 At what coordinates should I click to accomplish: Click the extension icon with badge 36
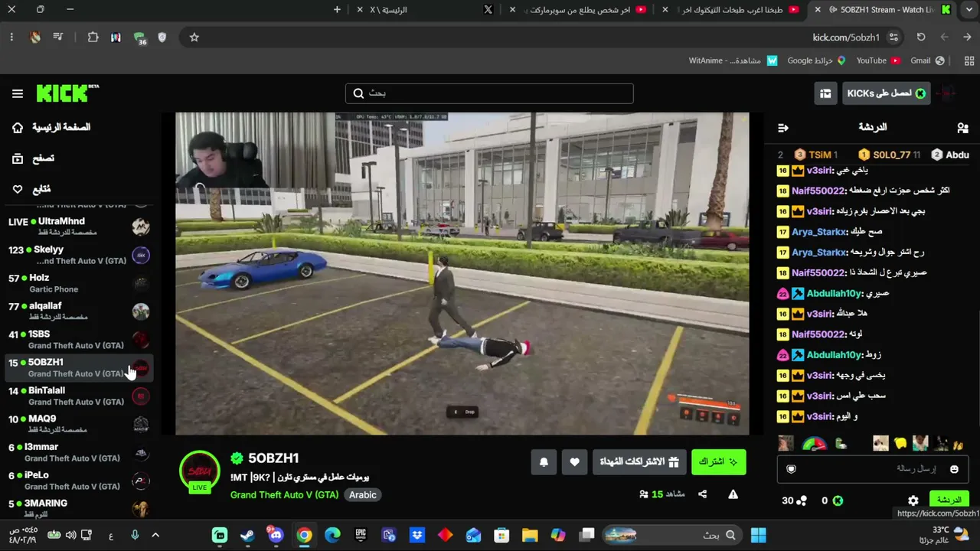139,37
